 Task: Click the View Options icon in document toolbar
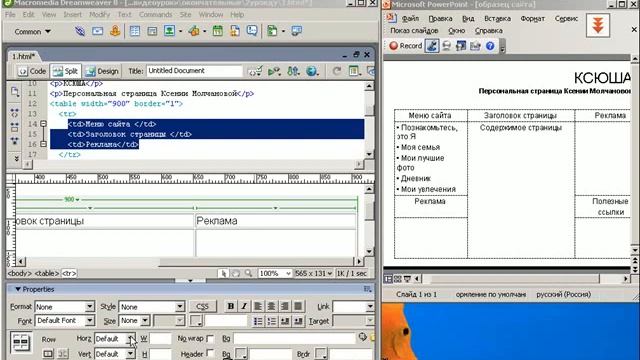tap(354, 71)
